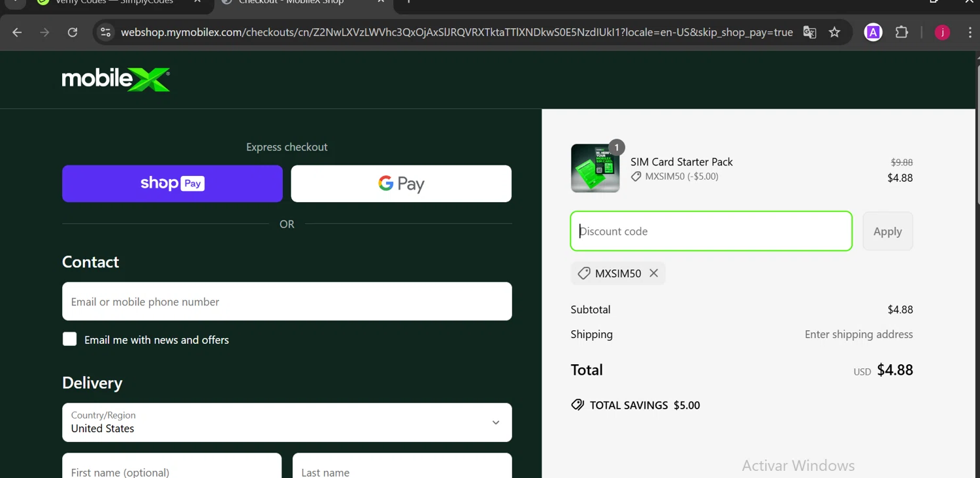Reload the checkout page
This screenshot has width=980, height=478.
(73, 32)
